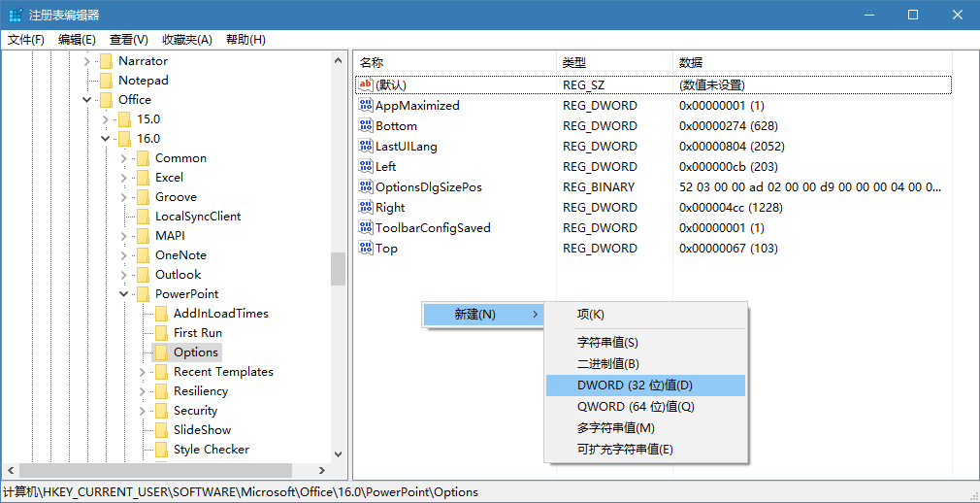The image size is (980, 503).
Task: Click the tree horizontal scroll left arrow
Action: pos(11,470)
